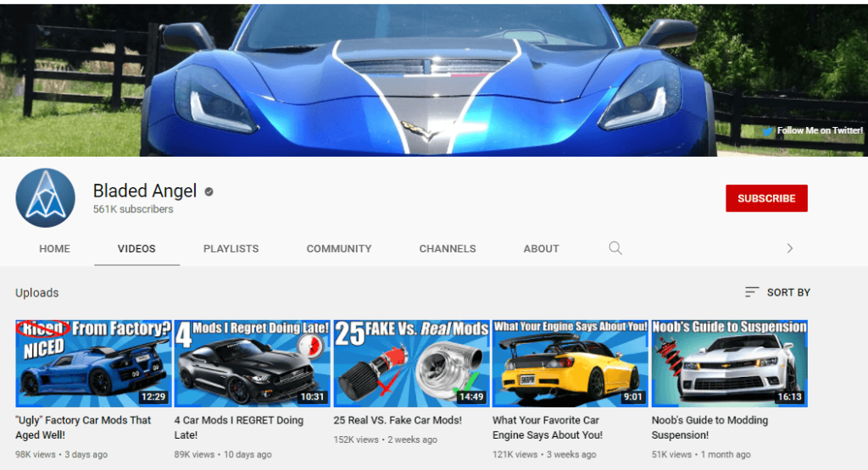
Task: Play the 4 Mods I Regret thumbnail
Action: (x=252, y=363)
